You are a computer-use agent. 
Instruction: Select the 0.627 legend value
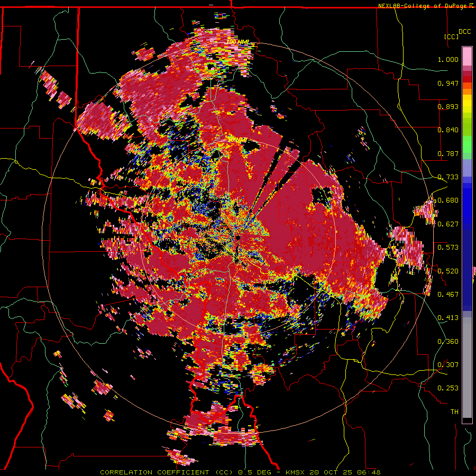click(448, 224)
